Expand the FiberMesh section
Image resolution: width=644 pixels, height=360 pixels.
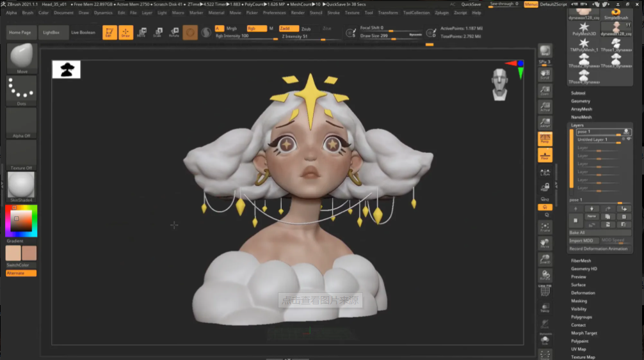click(x=581, y=261)
